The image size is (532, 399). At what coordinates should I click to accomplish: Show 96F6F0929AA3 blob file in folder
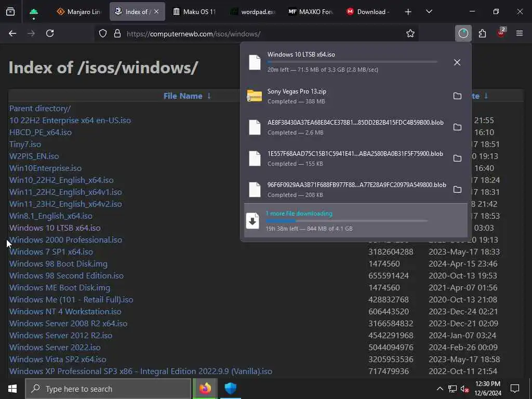point(457,190)
